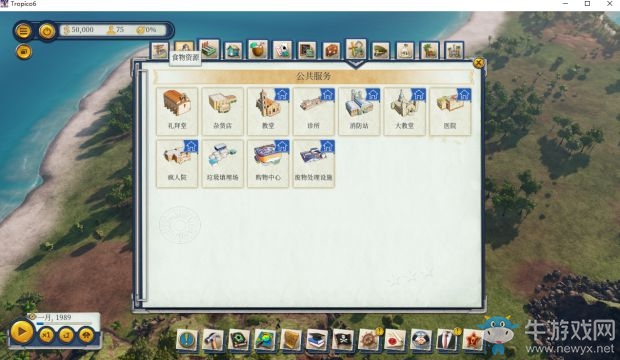Click the play button to resume game

click(22, 332)
